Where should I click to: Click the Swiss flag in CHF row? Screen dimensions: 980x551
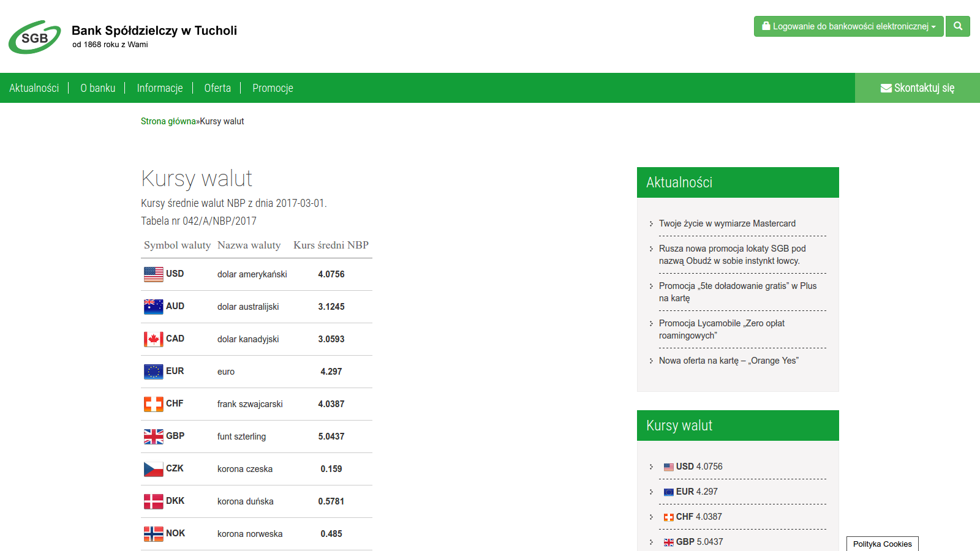tap(153, 404)
